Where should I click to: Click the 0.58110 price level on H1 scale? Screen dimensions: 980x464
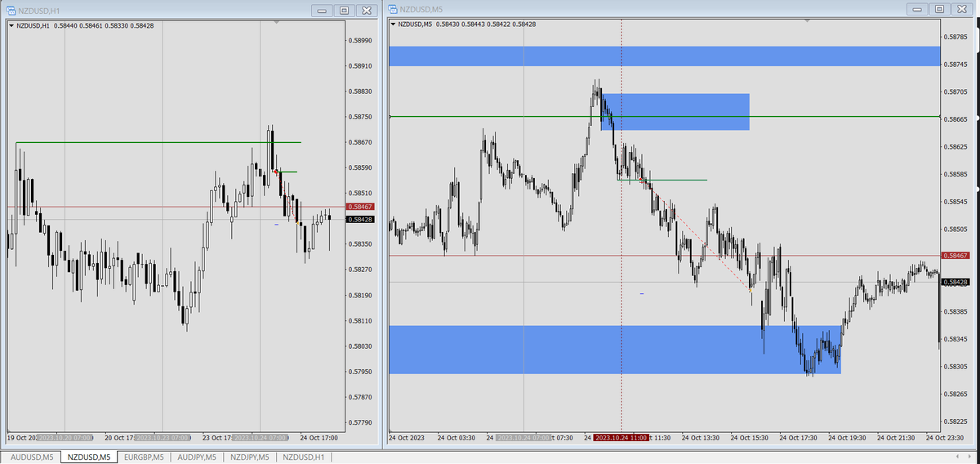coord(361,321)
